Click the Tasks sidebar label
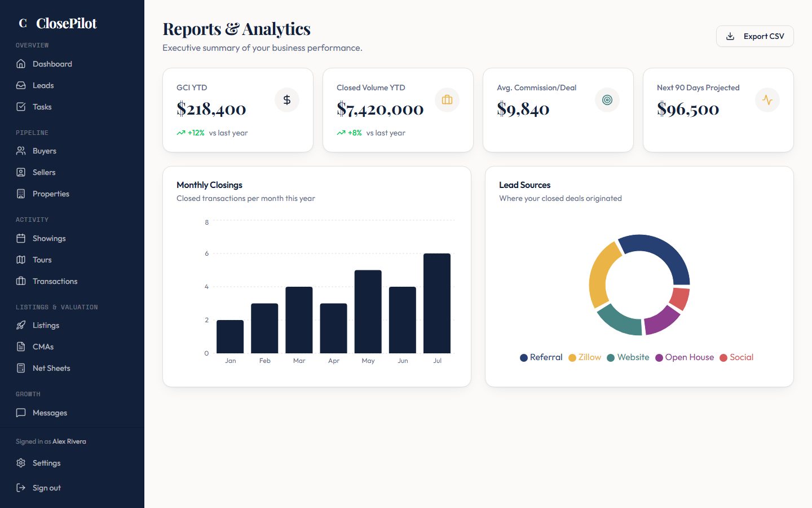The image size is (812, 508). pos(42,107)
